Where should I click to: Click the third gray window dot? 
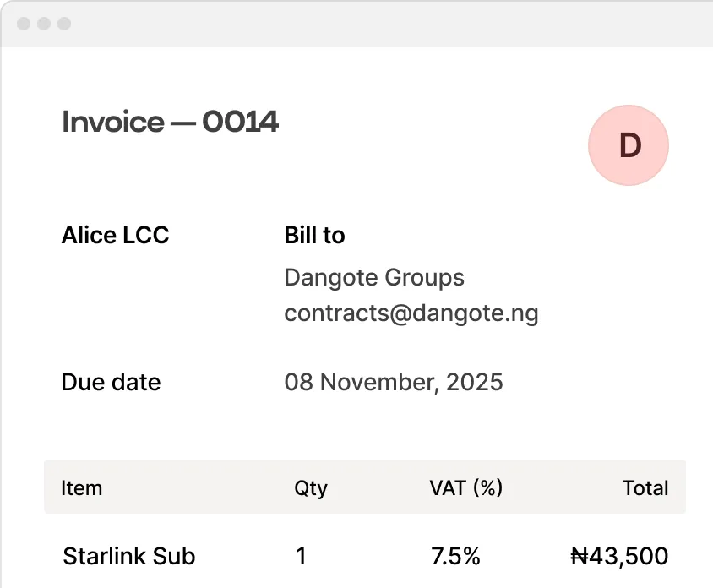point(64,24)
